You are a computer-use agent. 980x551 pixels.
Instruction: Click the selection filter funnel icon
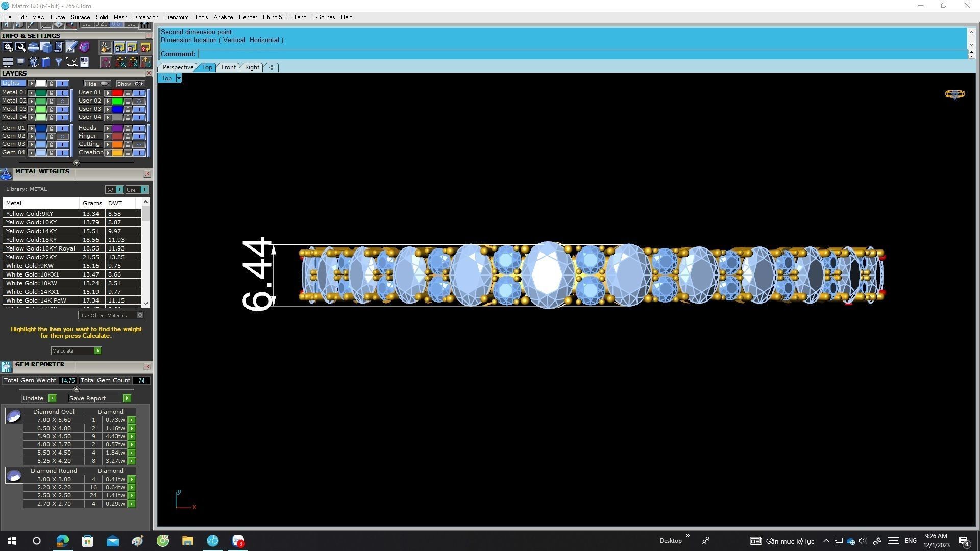click(x=58, y=62)
